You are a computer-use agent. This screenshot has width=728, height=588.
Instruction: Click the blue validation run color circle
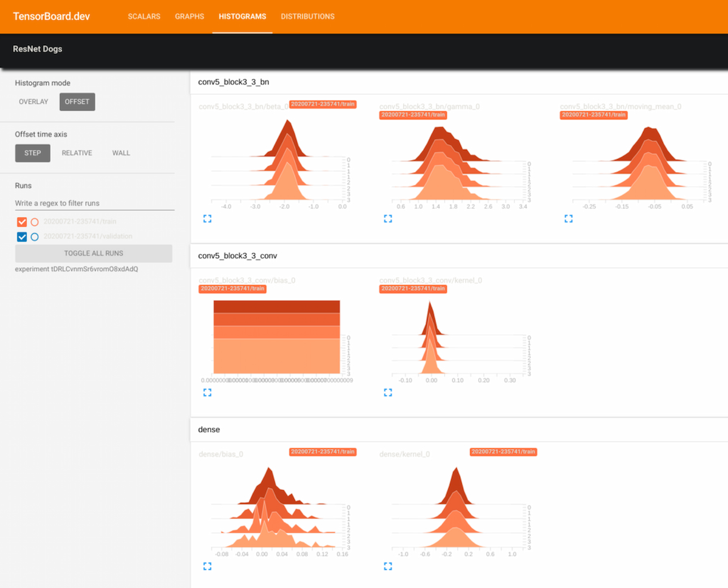point(34,237)
